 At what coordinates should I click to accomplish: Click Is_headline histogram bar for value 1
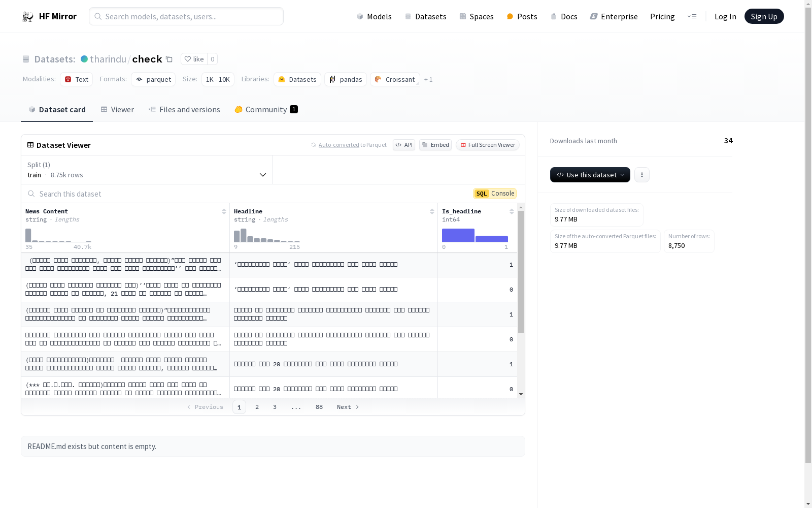click(492, 239)
